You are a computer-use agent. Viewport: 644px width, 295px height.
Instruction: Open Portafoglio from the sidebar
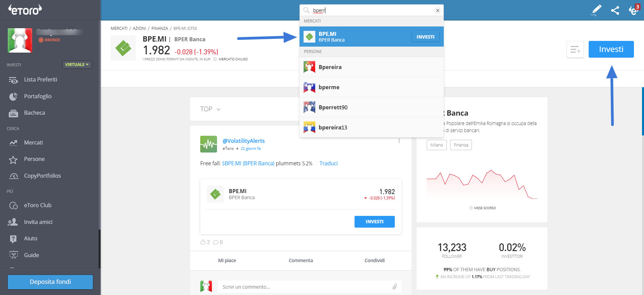pos(38,96)
